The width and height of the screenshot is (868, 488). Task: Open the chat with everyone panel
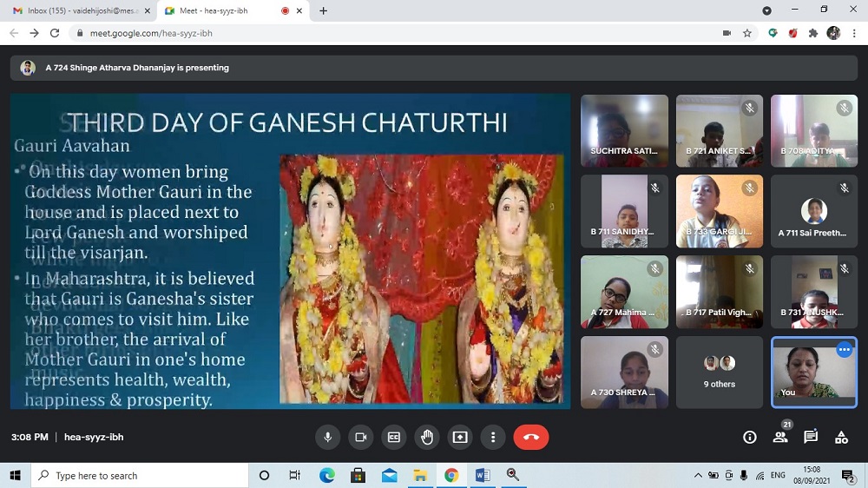point(811,438)
